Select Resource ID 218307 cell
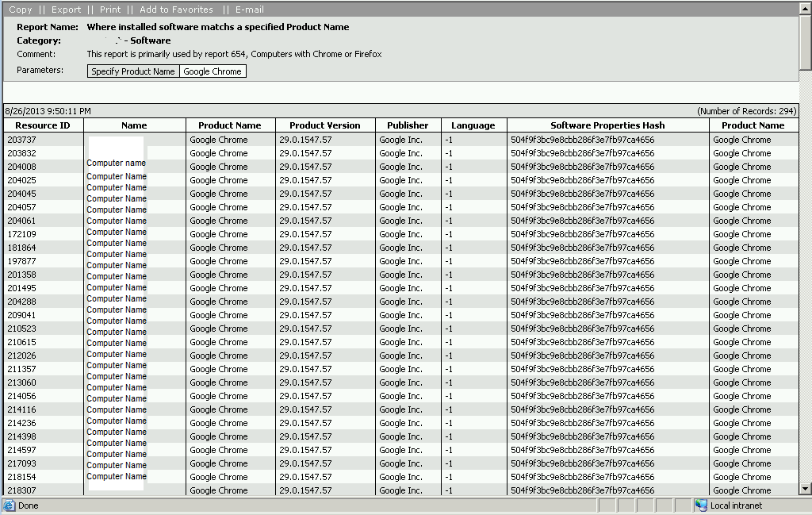Screen dimensions: 812x515 tap(44, 490)
